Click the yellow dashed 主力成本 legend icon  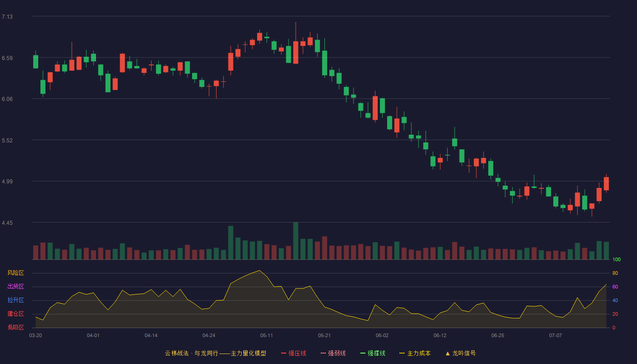(402, 353)
